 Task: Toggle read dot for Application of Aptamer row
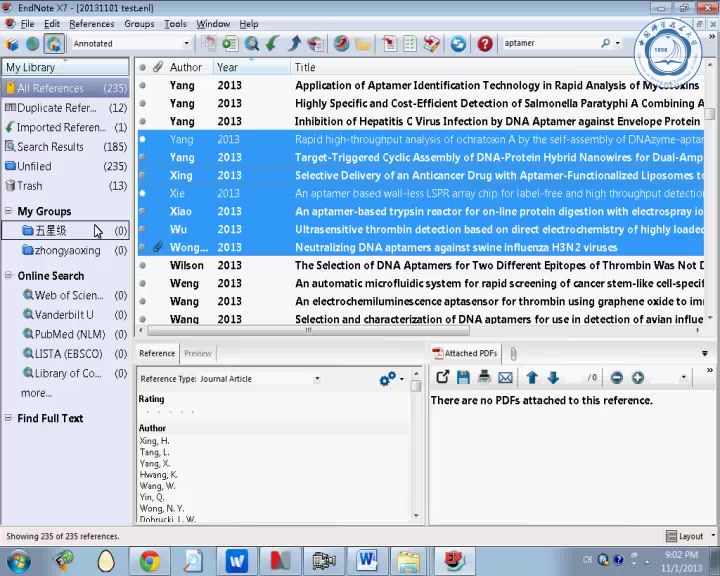pos(143,85)
